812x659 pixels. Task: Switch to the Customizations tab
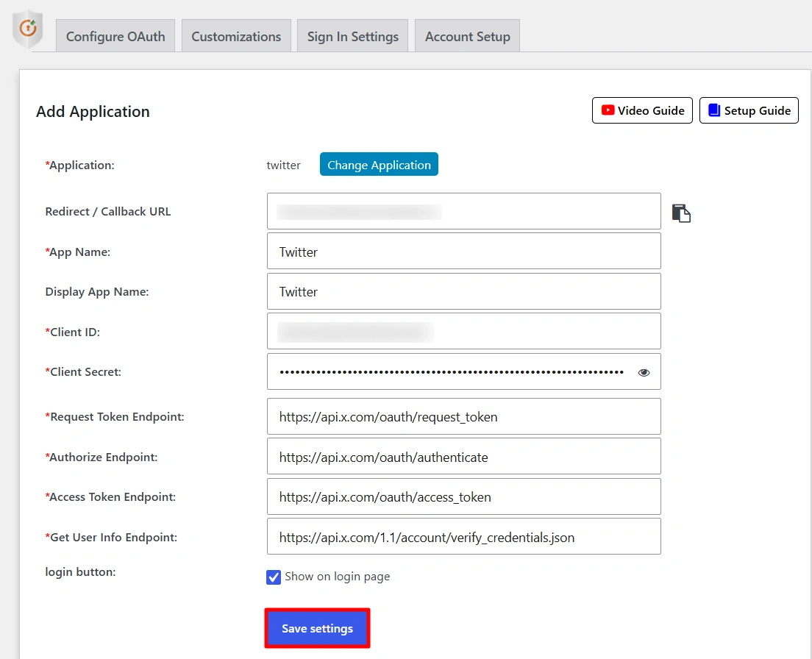[x=236, y=36]
